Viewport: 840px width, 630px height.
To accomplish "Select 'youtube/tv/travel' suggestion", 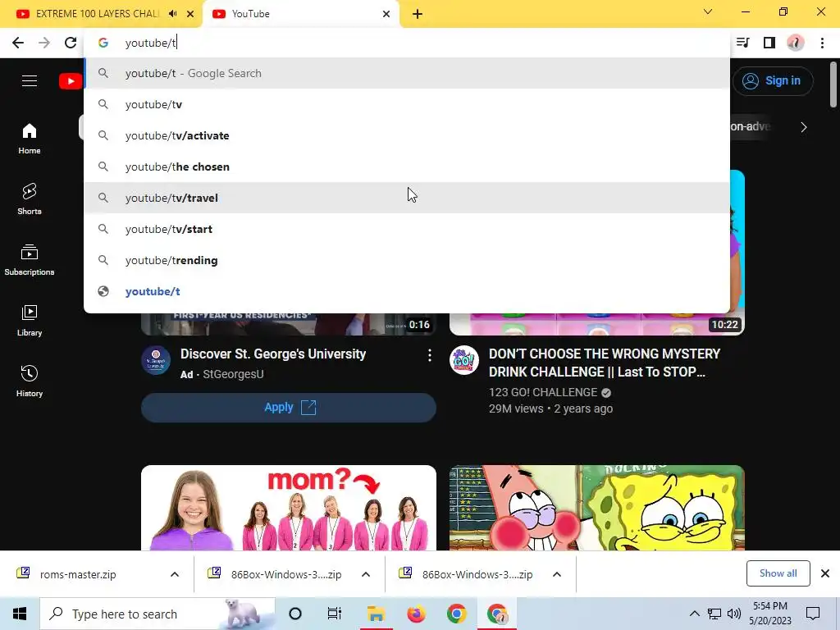I will coord(407,198).
